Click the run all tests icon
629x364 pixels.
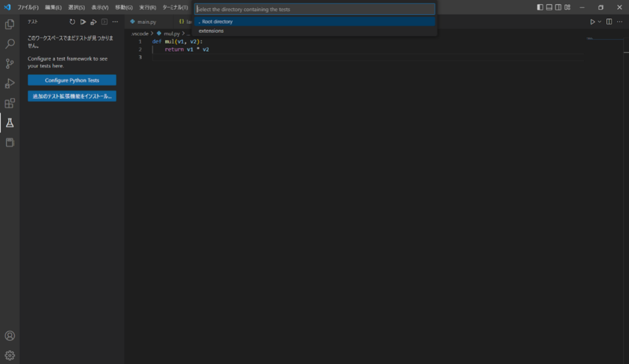(83, 21)
